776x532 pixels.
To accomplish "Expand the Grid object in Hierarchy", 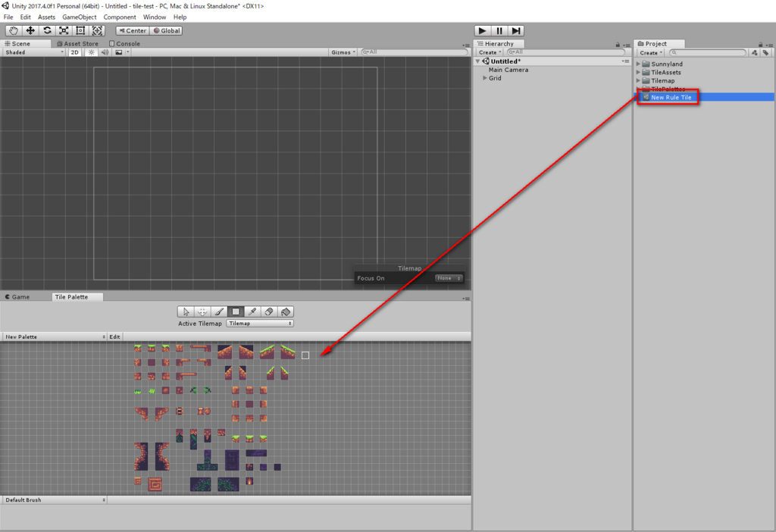I will [x=485, y=78].
